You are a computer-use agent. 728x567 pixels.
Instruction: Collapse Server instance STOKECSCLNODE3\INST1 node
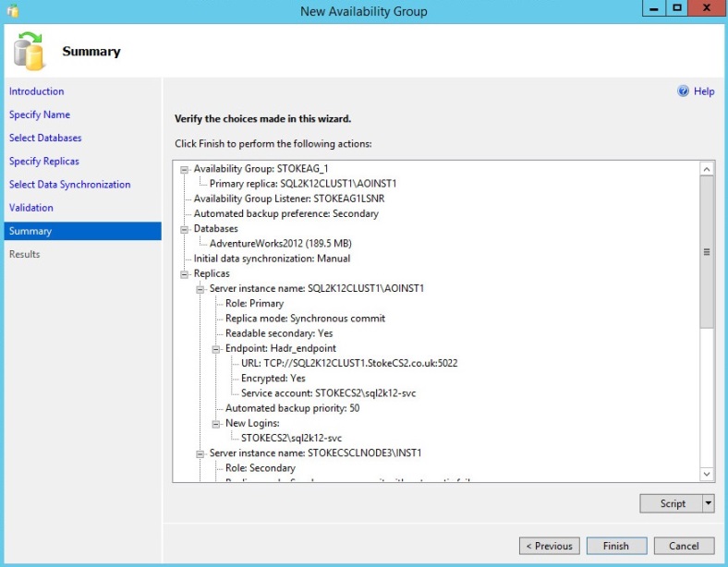tap(200, 453)
